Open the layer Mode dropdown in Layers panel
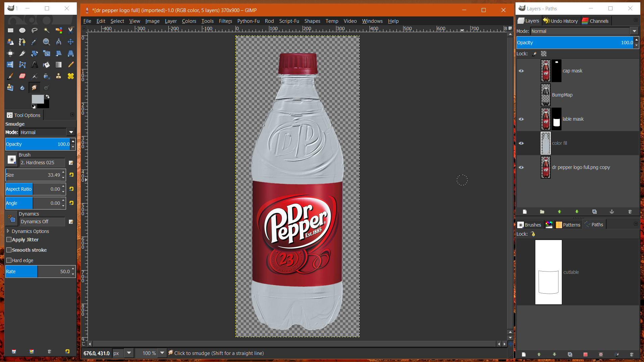The height and width of the screenshot is (362, 644). click(584, 31)
